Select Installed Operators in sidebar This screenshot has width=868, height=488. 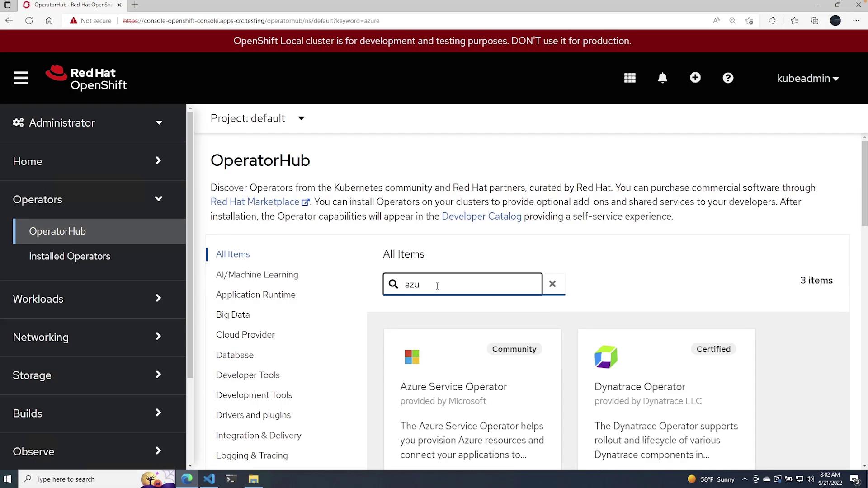click(70, 256)
